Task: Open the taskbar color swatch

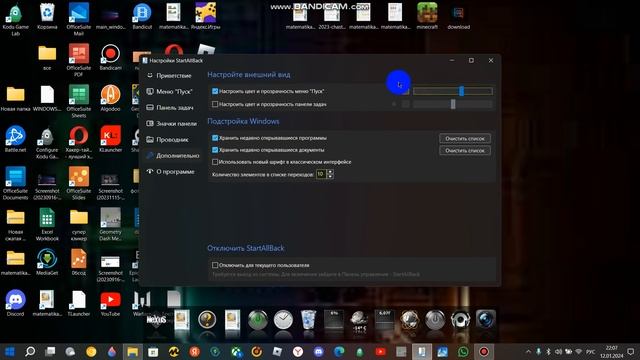Action: pyautogui.click(x=405, y=104)
